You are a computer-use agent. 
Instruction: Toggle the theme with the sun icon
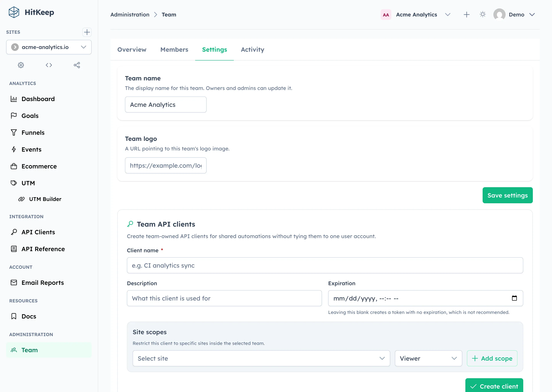click(482, 15)
